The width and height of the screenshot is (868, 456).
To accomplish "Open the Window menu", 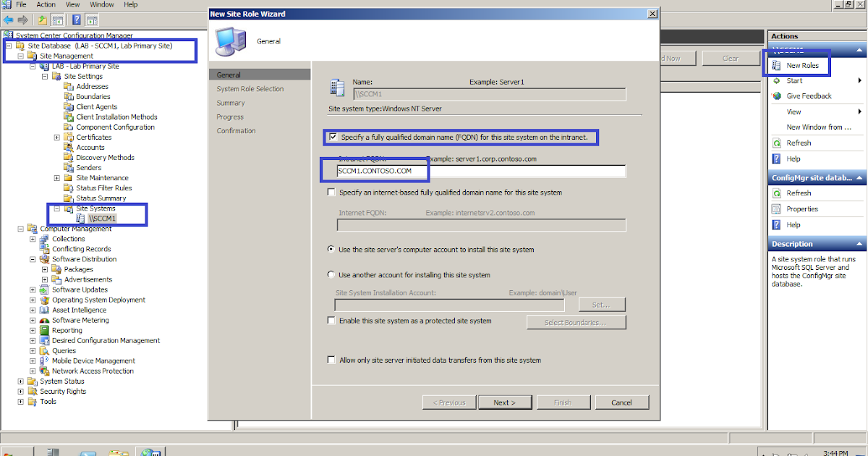I will tap(101, 4).
